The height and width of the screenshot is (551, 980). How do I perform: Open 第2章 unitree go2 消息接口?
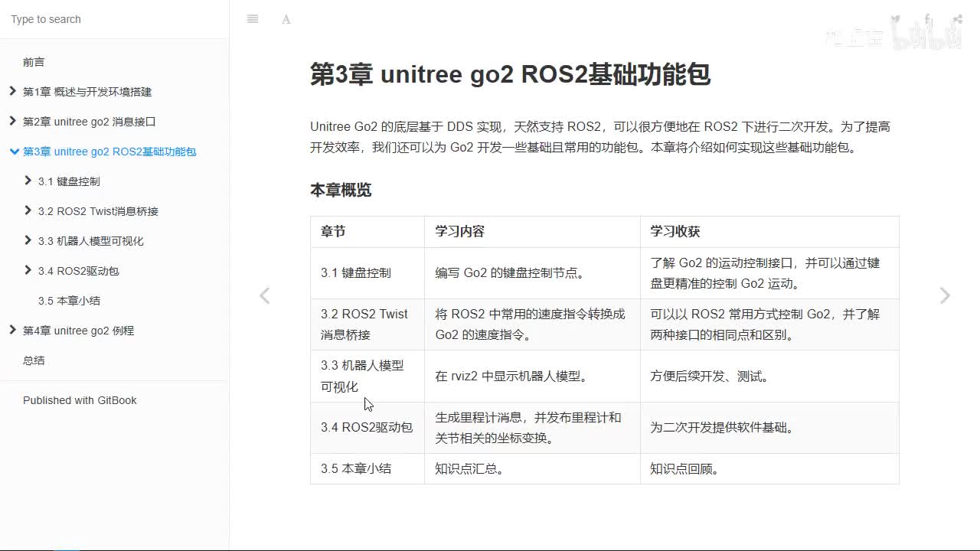point(90,122)
